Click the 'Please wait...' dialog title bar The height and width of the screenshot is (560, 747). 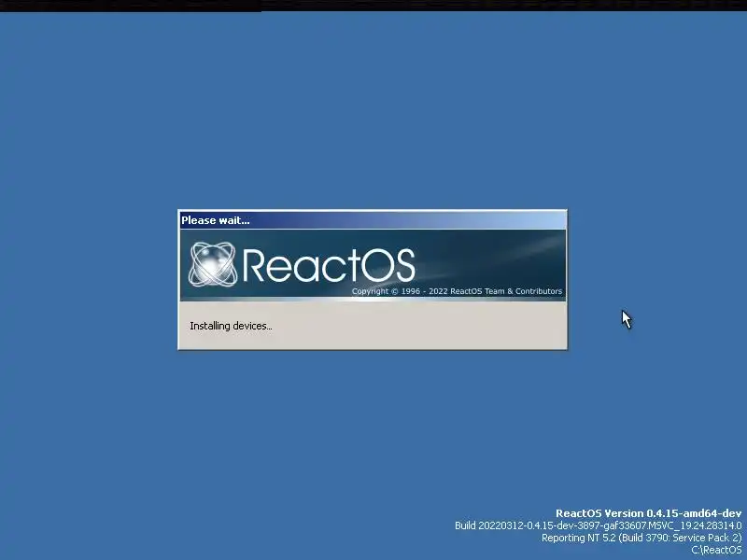click(373, 220)
